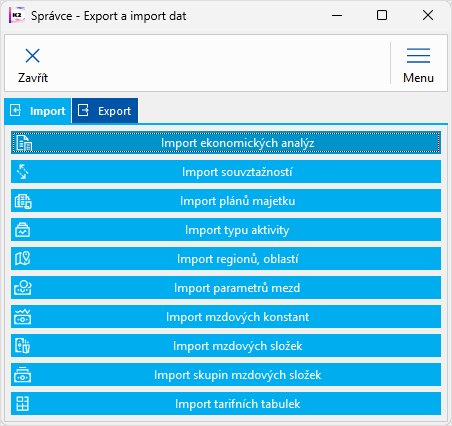Maximize the Správce window

point(382,15)
